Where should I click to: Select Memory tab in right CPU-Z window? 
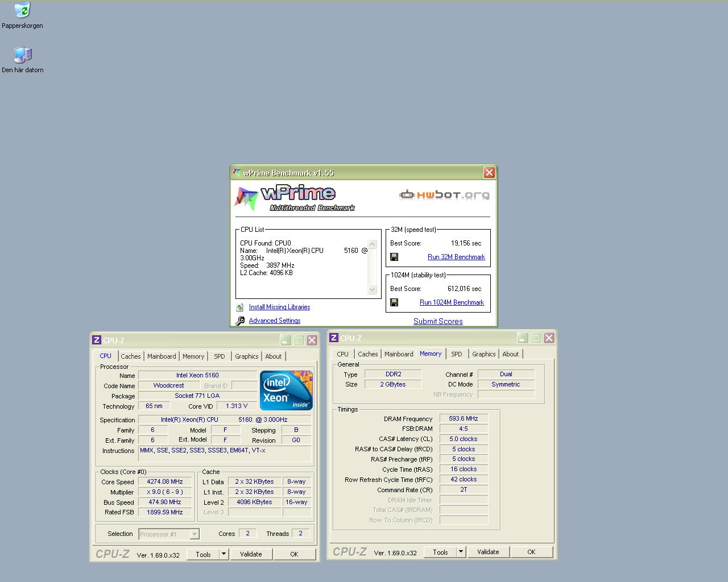coord(431,354)
